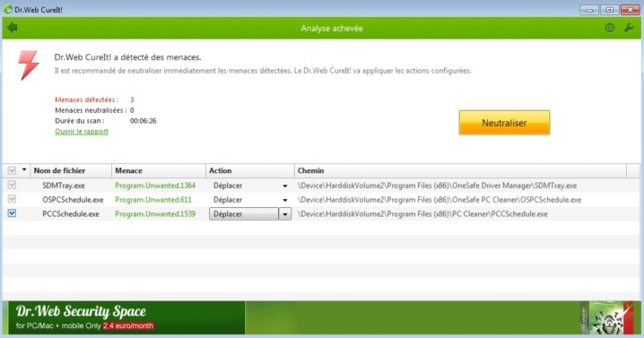This screenshot has width=644, height=338.
Task: Click the Dr.Web CureIt! title bar logo
Action: (x=8, y=10)
